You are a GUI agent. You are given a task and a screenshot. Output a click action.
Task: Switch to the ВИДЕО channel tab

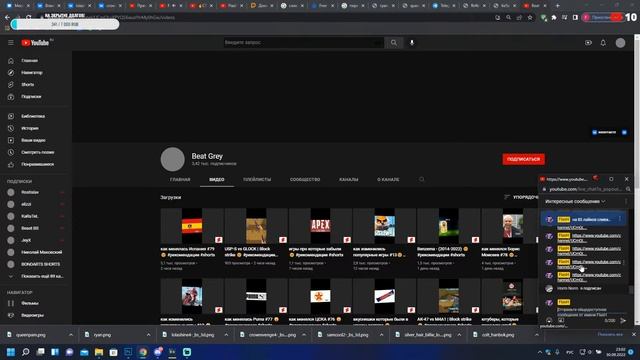217,180
